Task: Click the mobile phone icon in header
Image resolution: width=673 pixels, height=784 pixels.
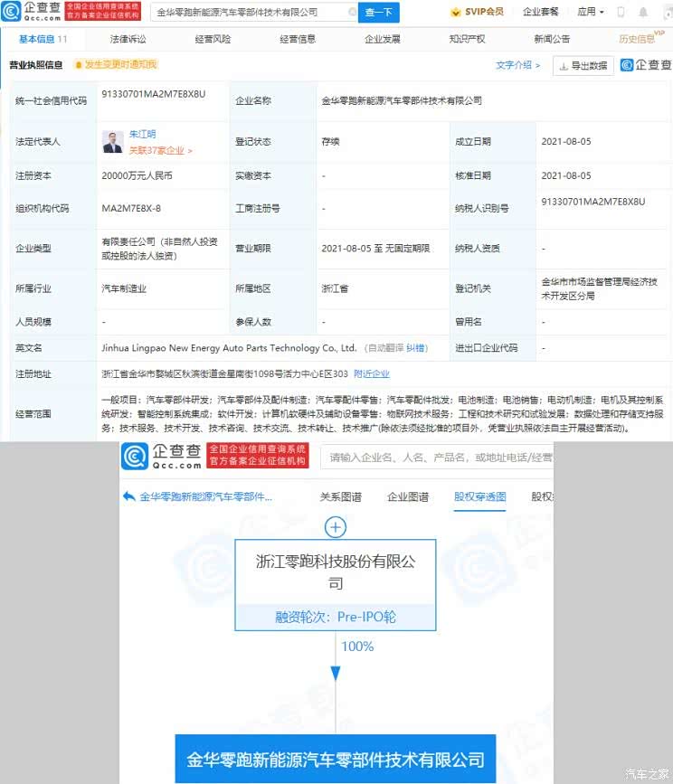Action: pos(621,13)
